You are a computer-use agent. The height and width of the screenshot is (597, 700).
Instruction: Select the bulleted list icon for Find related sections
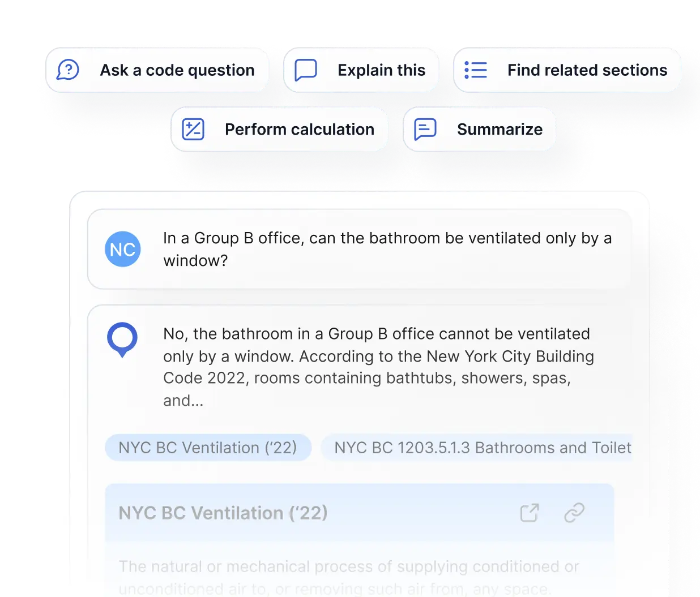point(476,70)
